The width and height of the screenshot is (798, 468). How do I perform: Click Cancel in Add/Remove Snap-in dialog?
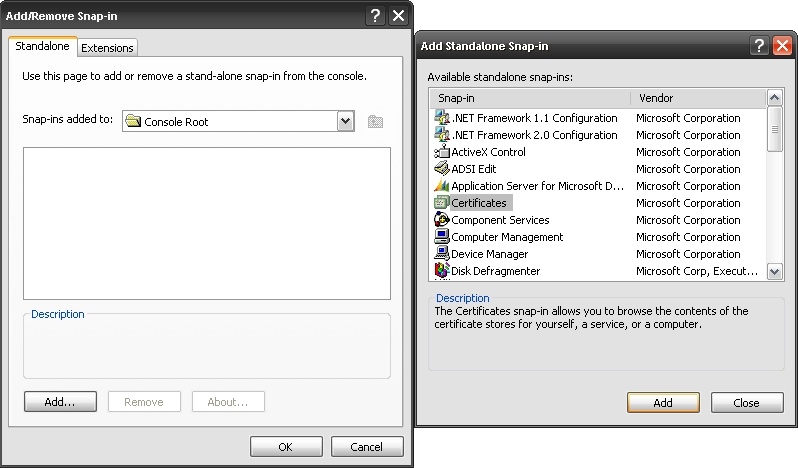[x=367, y=447]
